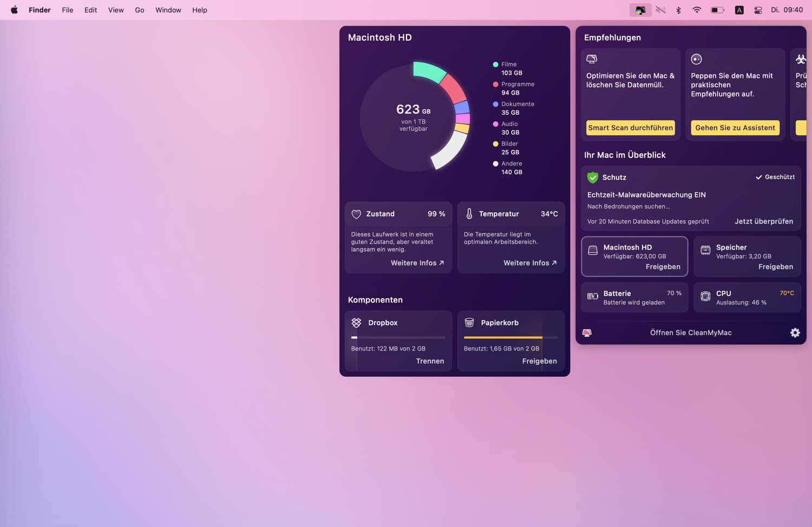Open macOS Control Center in menu bar
This screenshot has width=812, height=527.
tap(758, 10)
